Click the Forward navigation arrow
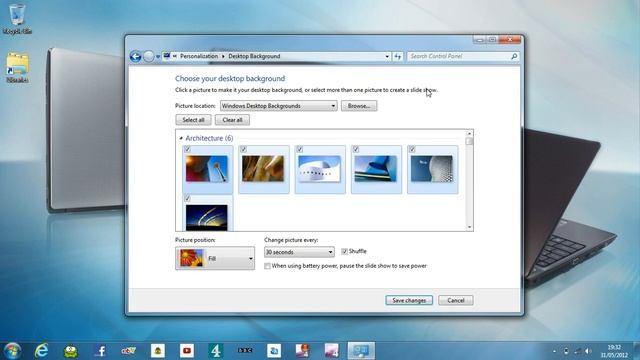 click(x=149, y=56)
